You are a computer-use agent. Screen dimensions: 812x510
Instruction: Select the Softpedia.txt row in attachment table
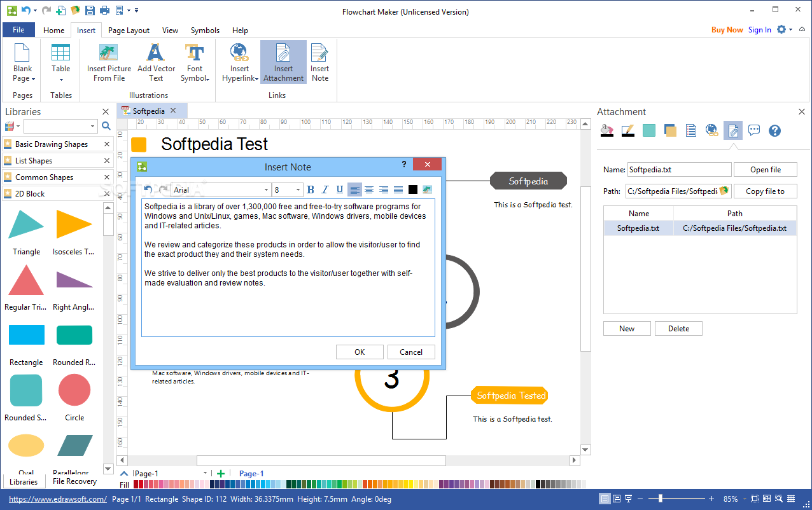(x=700, y=228)
